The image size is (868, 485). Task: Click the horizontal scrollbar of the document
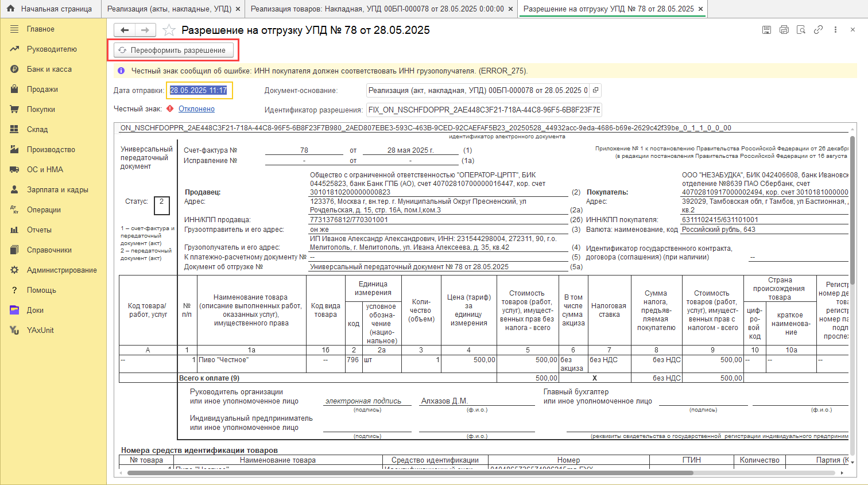point(410,473)
